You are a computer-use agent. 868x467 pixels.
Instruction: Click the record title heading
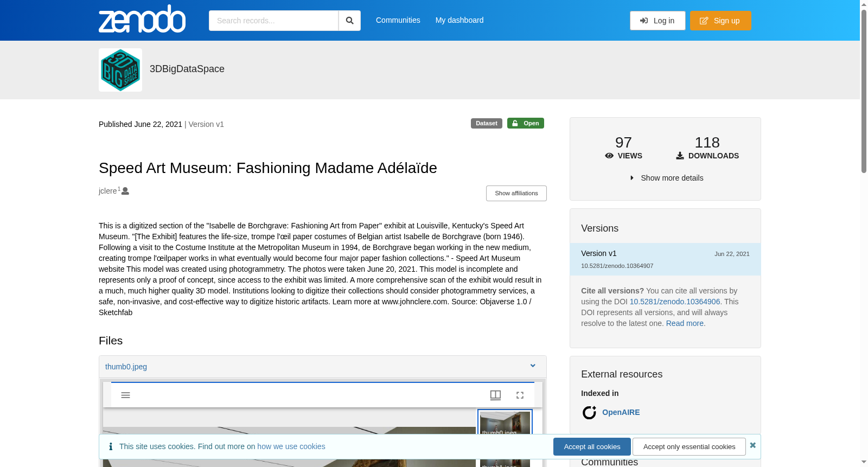268,168
